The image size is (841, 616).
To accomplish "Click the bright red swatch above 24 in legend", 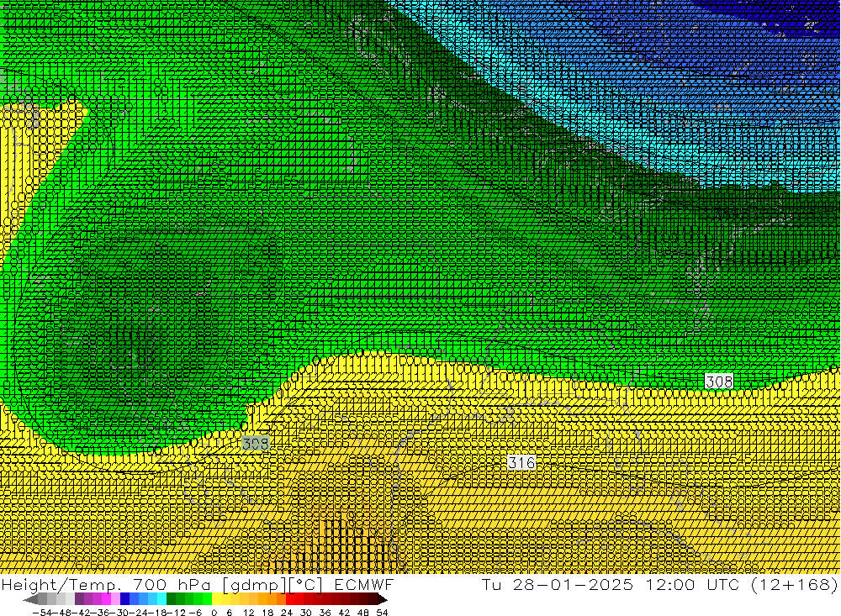I will click(290, 599).
